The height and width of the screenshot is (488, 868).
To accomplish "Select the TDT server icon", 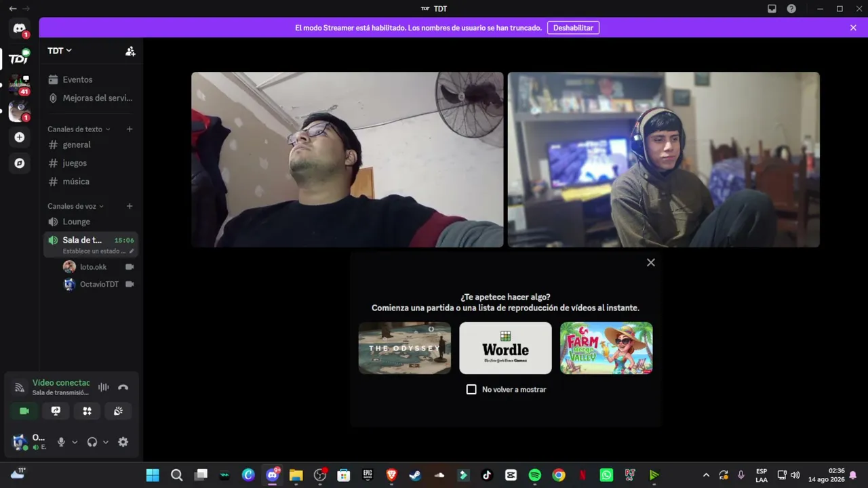I will [x=19, y=59].
